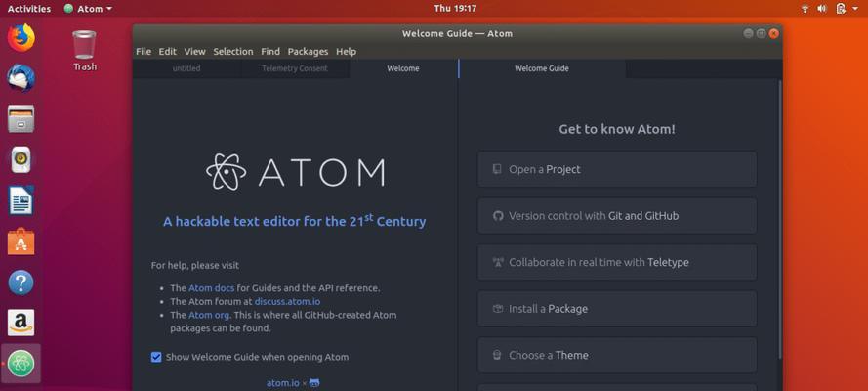Click the Welcome Guide pane scrollbar
Image resolution: width=868 pixels, height=391 pixels.
click(x=780, y=219)
